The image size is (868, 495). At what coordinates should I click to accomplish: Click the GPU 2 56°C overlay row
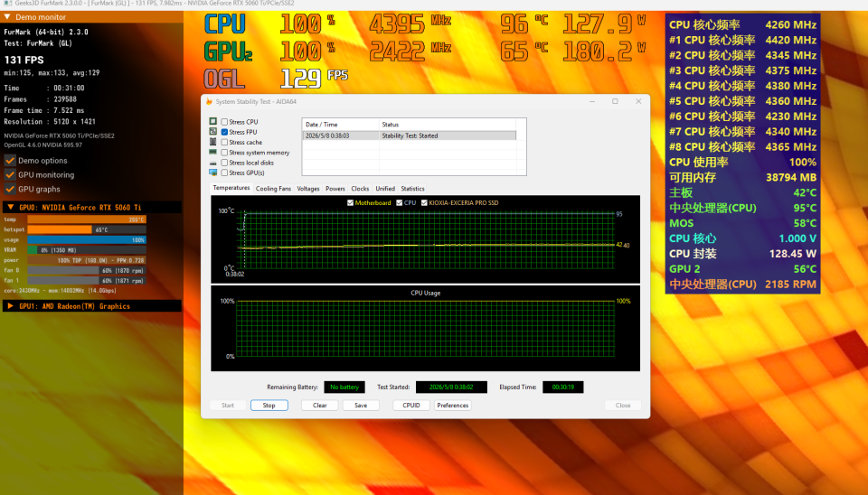[742, 269]
